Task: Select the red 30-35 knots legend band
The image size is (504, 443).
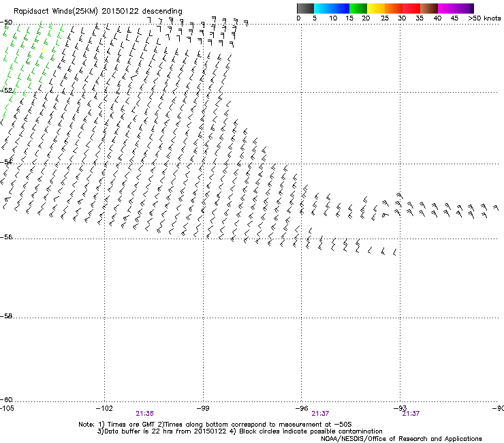Action: point(411,8)
